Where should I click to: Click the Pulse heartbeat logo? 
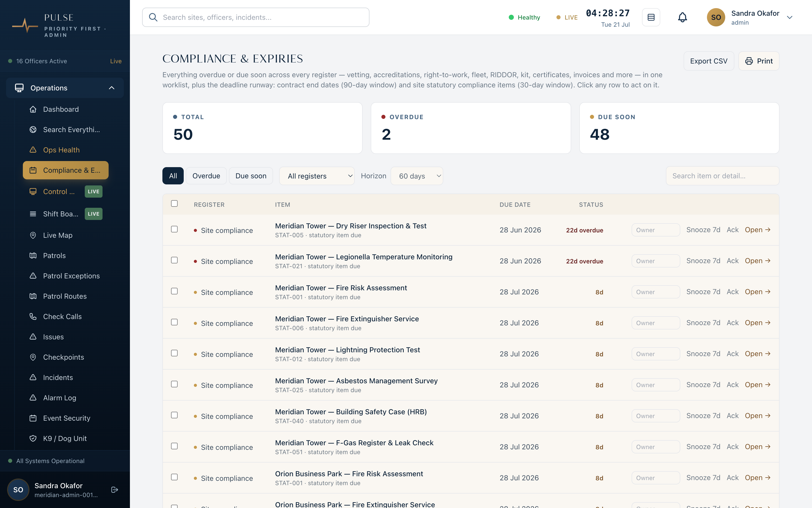pos(25,25)
